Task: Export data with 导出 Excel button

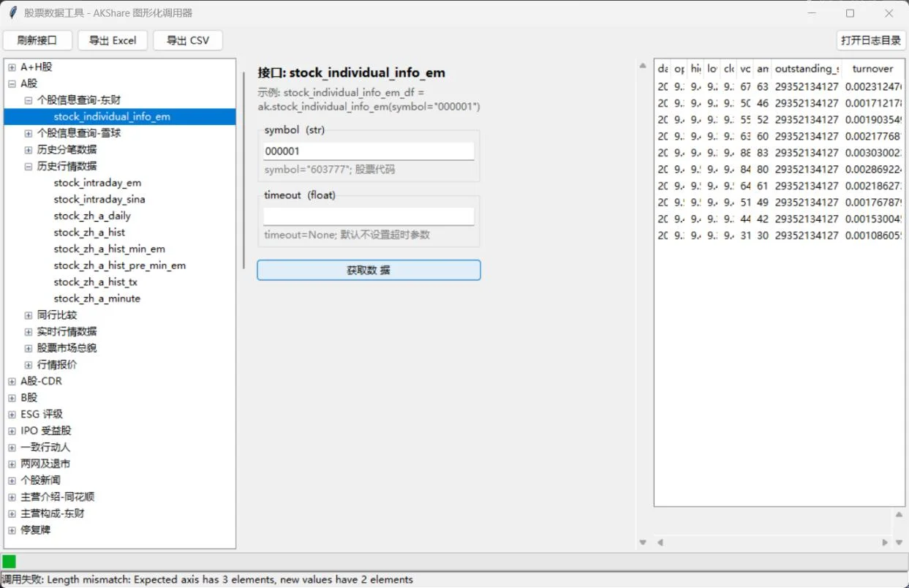Action: (x=113, y=40)
